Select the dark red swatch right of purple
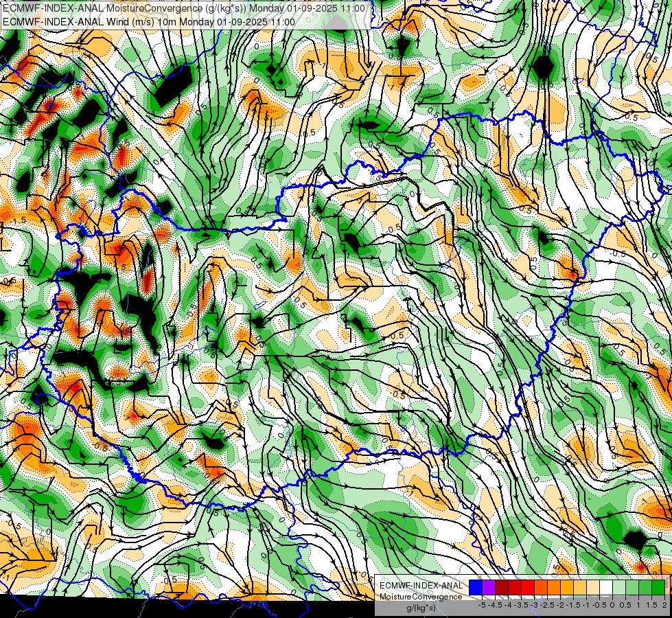672x618 pixels. click(502, 587)
